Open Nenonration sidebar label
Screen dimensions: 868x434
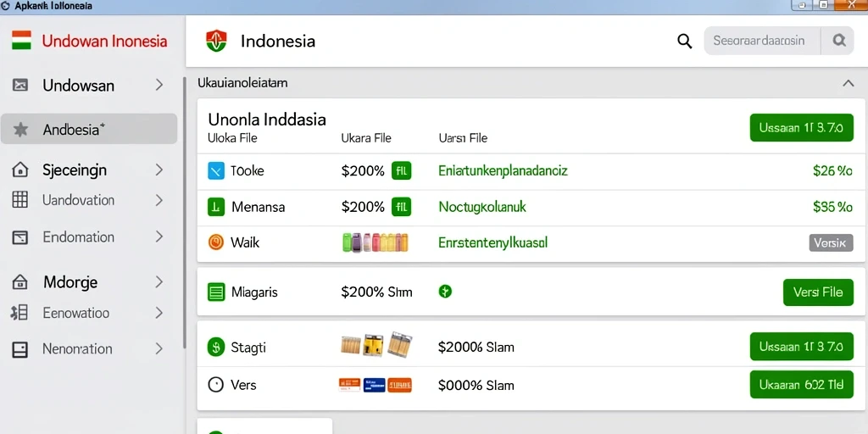77,348
